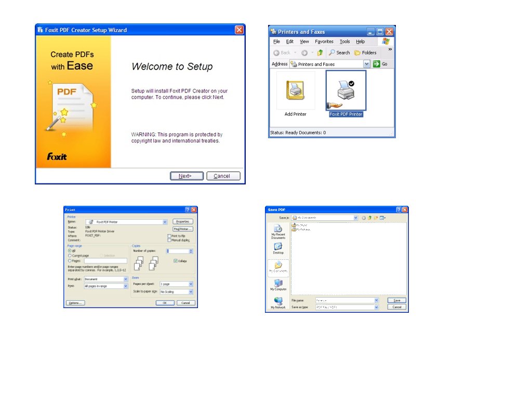Open My Computer in Save PDF sidebar
532x399 pixels.
[x=278, y=285]
